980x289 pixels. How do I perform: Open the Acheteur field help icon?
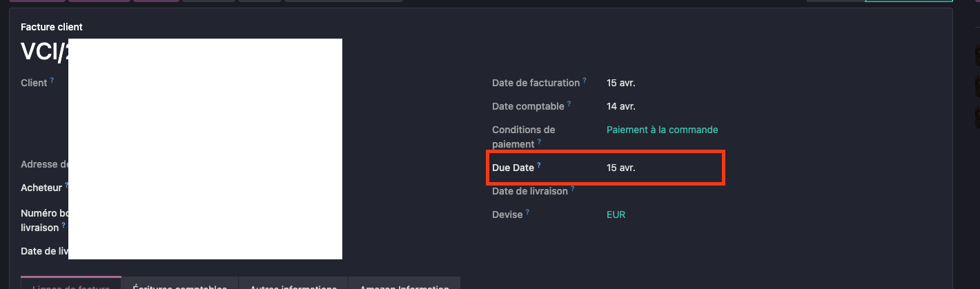[67, 186]
